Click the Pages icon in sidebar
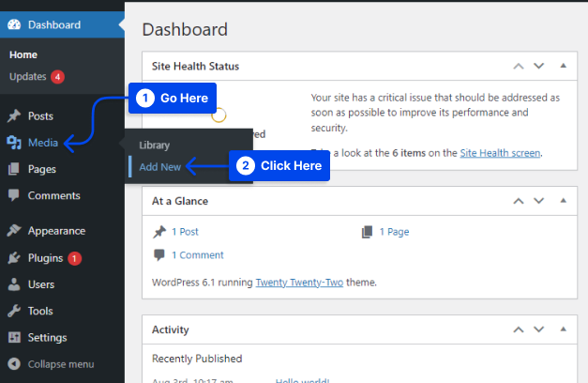Image resolution: width=588 pixels, height=383 pixels. pos(14,169)
